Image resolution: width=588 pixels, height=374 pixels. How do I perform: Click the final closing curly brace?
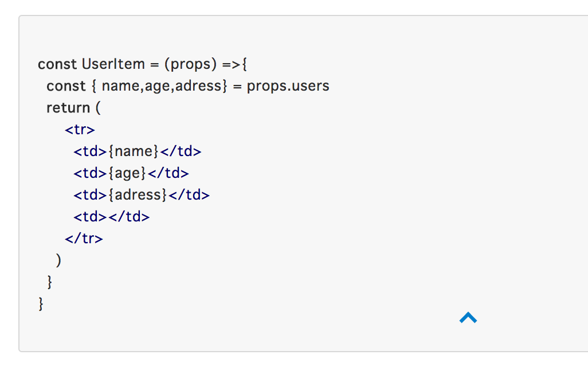(41, 303)
